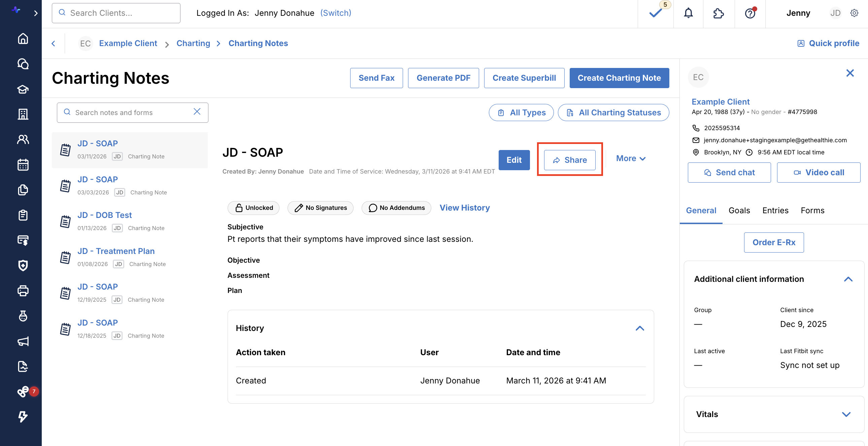Open the chat icon in sidebar
The height and width of the screenshot is (446, 868).
tap(23, 64)
